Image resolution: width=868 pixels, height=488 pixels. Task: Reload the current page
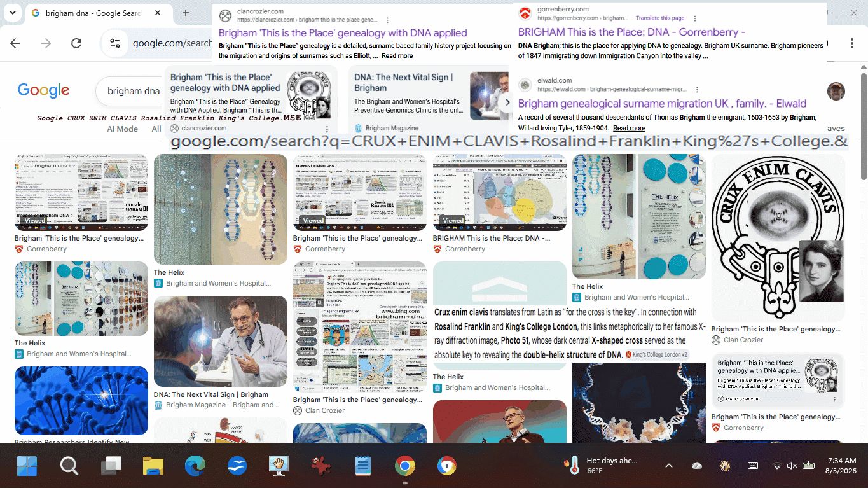pos(76,43)
